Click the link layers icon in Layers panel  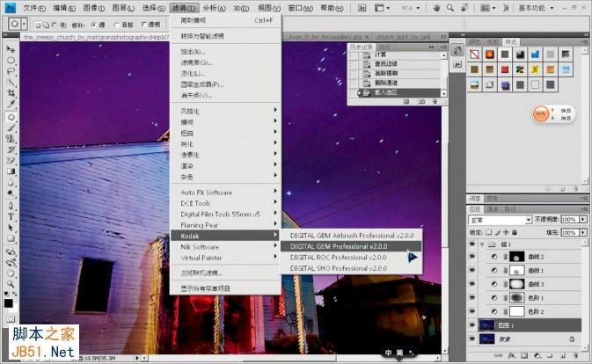(498, 355)
